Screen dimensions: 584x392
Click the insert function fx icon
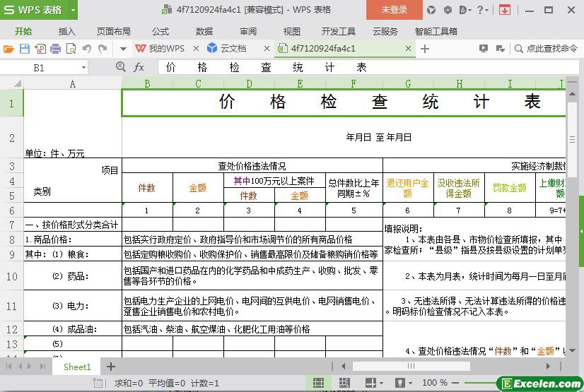click(139, 67)
